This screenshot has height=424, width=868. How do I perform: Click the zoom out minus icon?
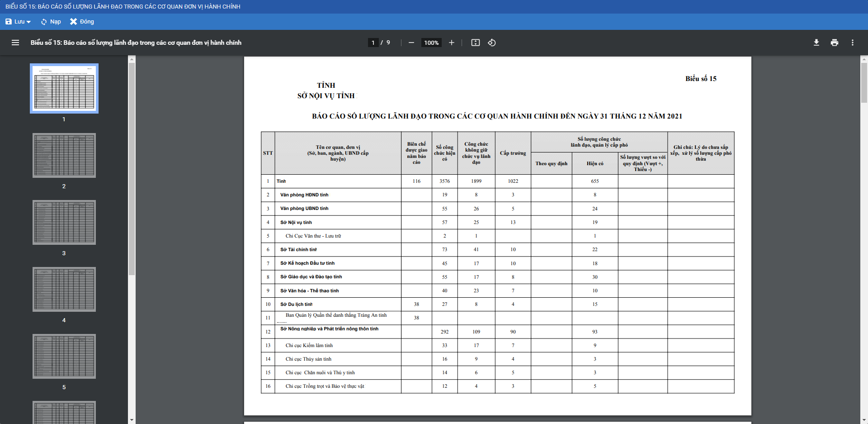tap(411, 43)
